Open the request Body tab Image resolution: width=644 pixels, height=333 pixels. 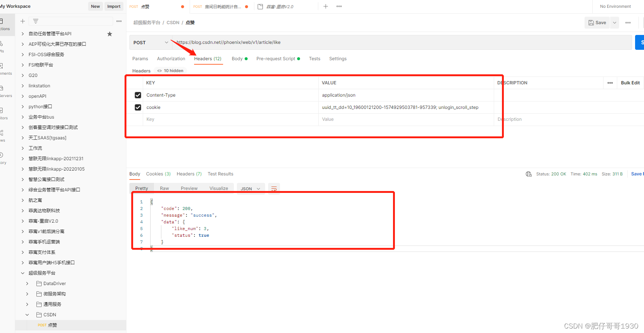click(239, 59)
